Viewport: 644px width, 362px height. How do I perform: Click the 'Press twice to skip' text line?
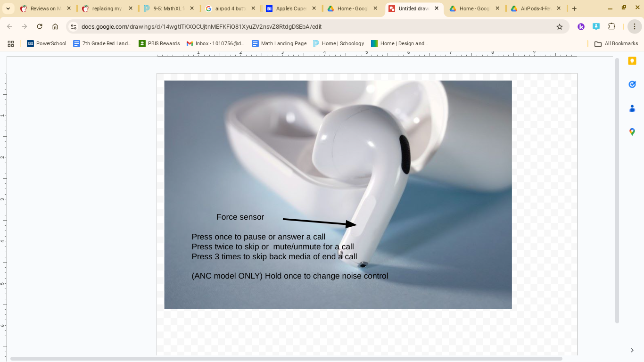[273, 247]
